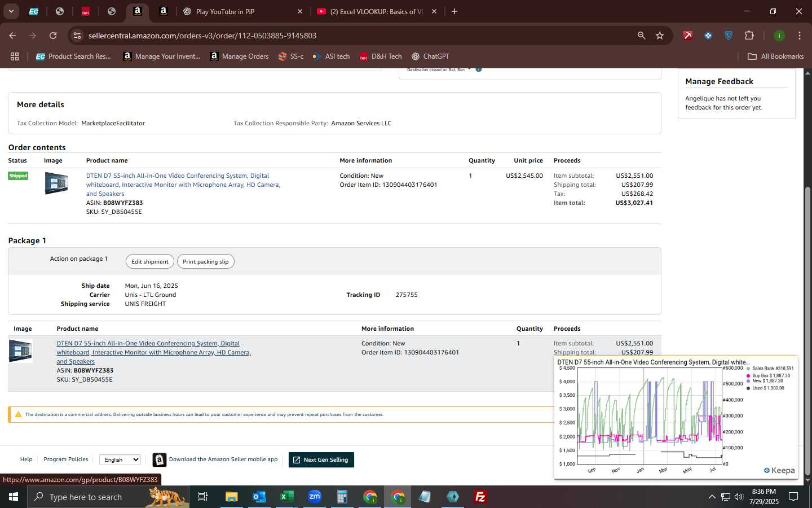Open the ChatGPT bookmark
Viewport: 812px width, 508px height.
point(430,56)
